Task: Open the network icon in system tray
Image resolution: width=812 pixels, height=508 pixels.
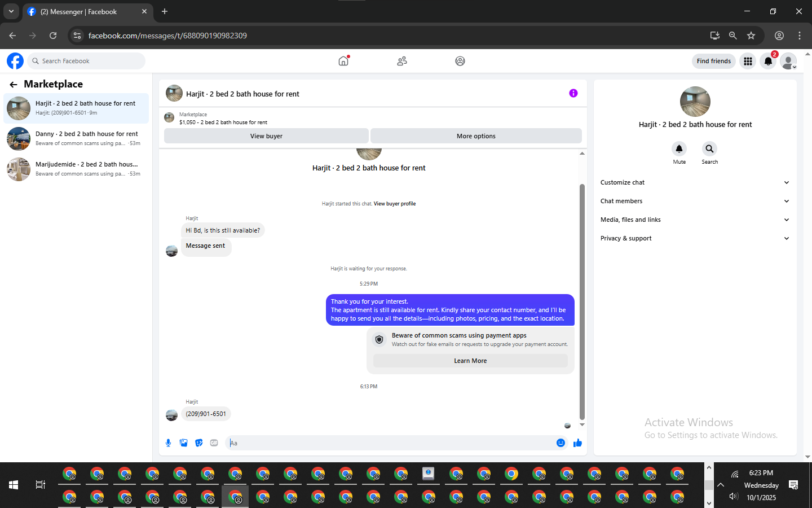Action: coord(735,474)
